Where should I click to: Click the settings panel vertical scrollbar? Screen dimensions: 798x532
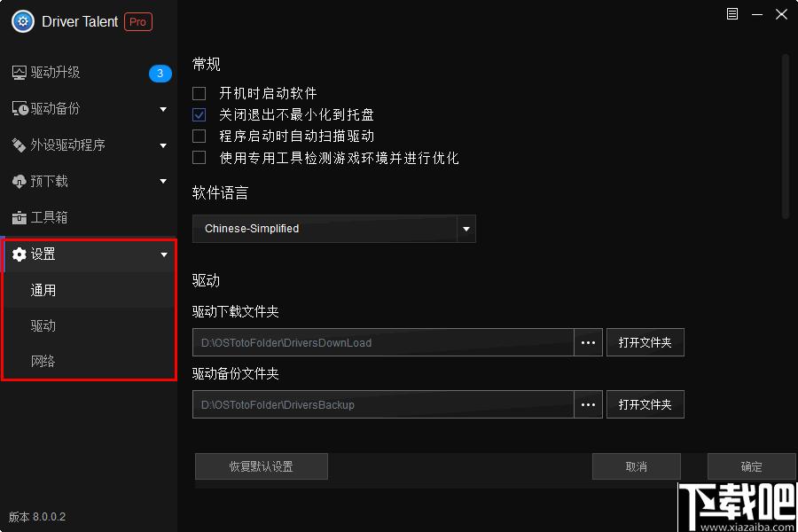point(786,137)
